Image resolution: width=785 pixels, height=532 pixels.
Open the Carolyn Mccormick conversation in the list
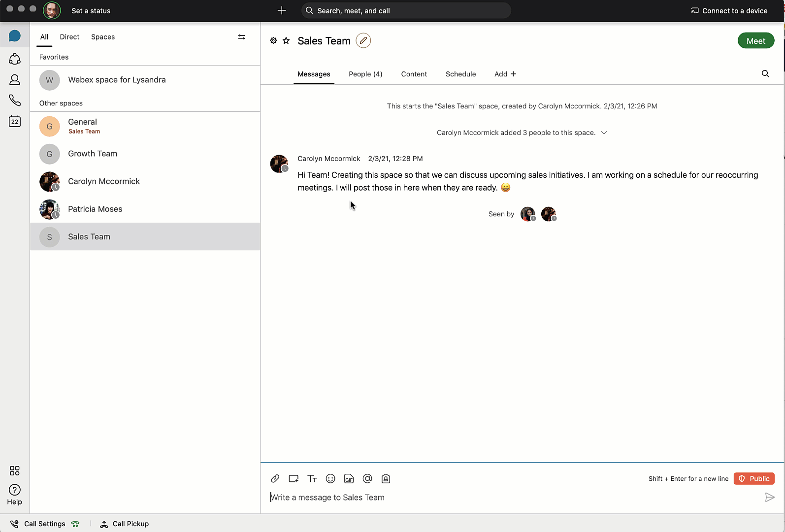[x=145, y=181]
